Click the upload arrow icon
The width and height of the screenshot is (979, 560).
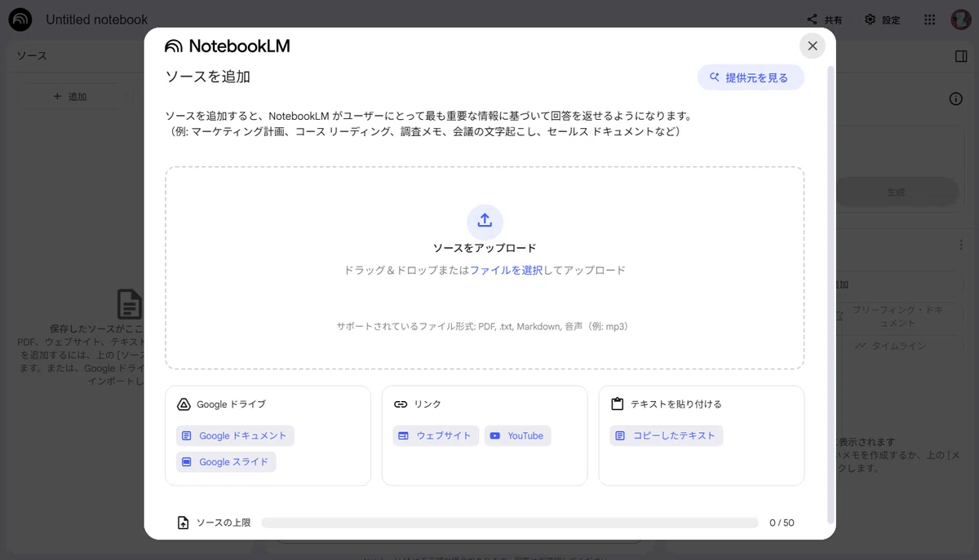(485, 221)
